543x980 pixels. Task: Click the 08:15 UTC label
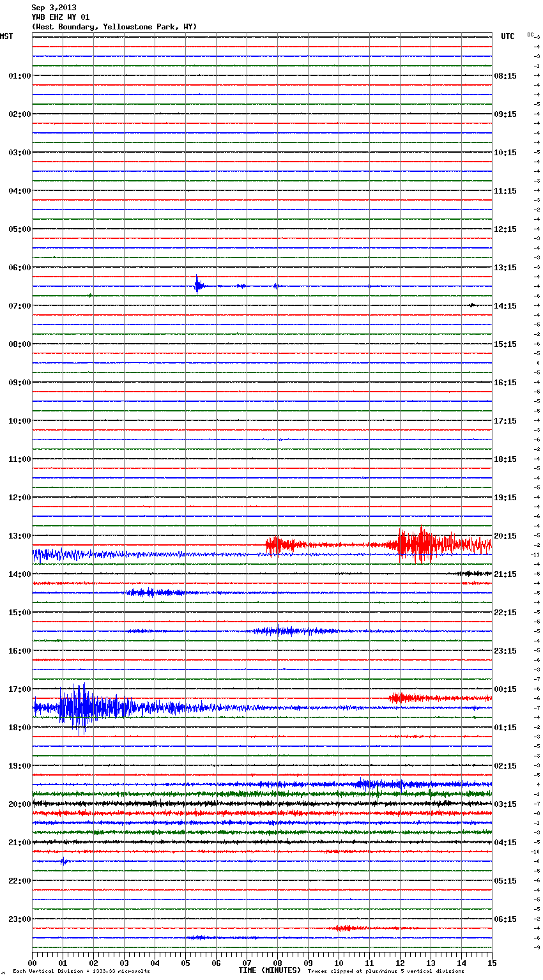coord(505,76)
